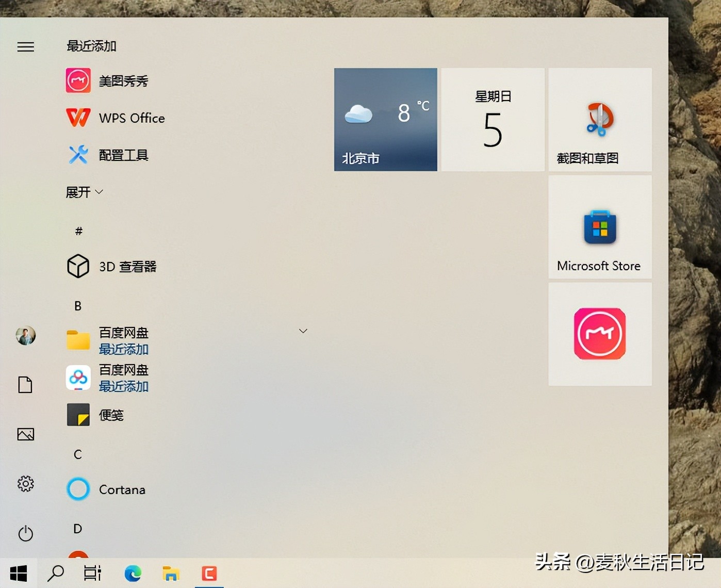The image size is (721, 588).
Task: Select letter B to jump in app index
Action: pos(77,305)
